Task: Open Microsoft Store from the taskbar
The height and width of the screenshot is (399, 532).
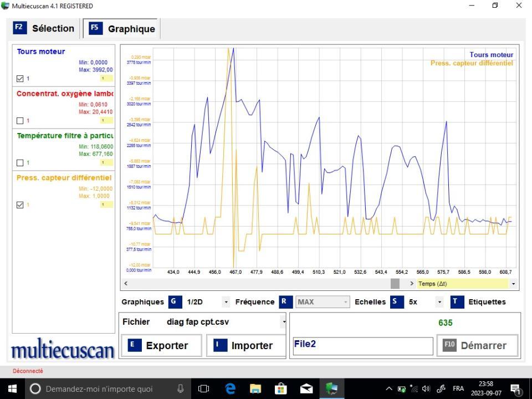Action: tap(281, 389)
